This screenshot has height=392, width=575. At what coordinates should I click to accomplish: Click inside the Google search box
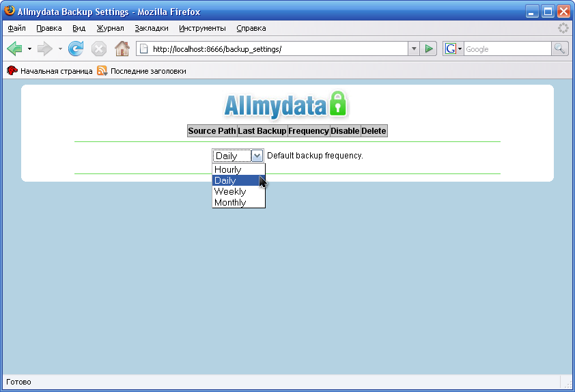click(x=507, y=48)
